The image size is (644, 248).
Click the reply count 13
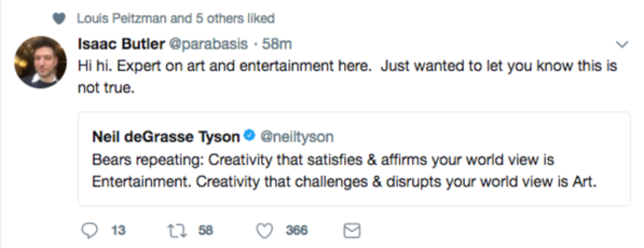pyautogui.click(x=118, y=231)
